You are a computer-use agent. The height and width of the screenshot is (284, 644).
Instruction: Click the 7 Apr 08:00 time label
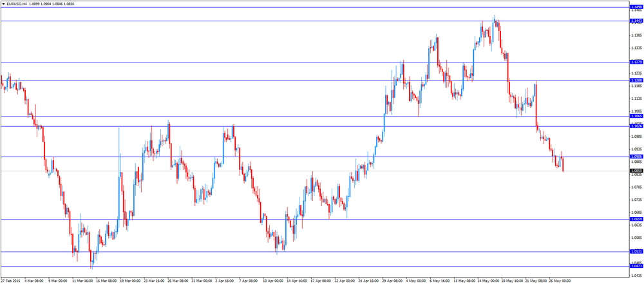249,281
